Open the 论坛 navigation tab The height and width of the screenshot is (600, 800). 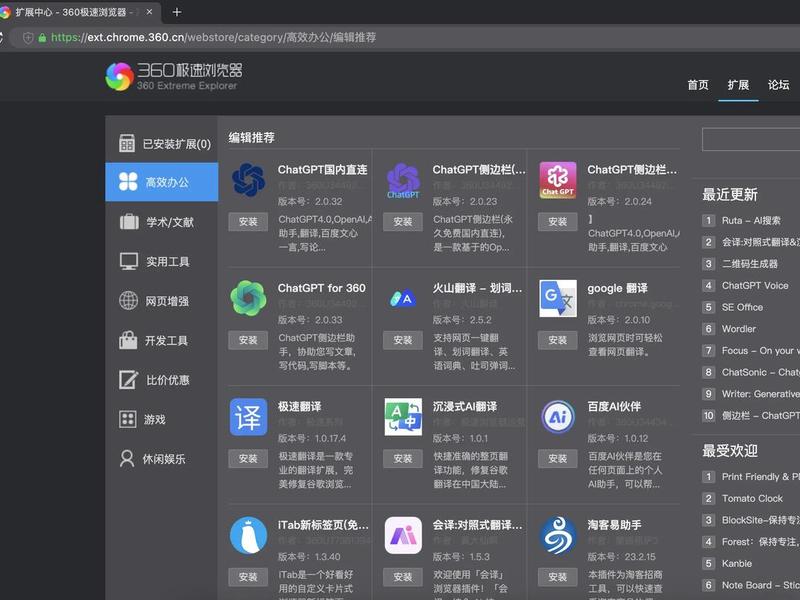pyautogui.click(x=779, y=85)
